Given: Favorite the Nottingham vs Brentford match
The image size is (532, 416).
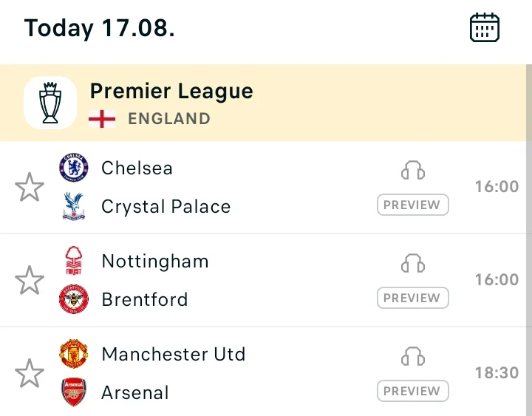Looking at the screenshot, I should coord(30,280).
